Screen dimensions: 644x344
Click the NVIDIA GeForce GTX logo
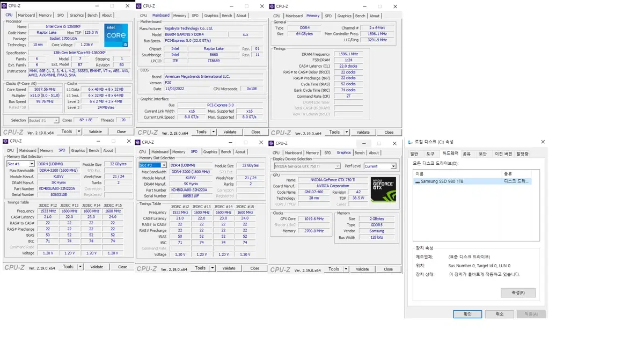click(x=383, y=189)
